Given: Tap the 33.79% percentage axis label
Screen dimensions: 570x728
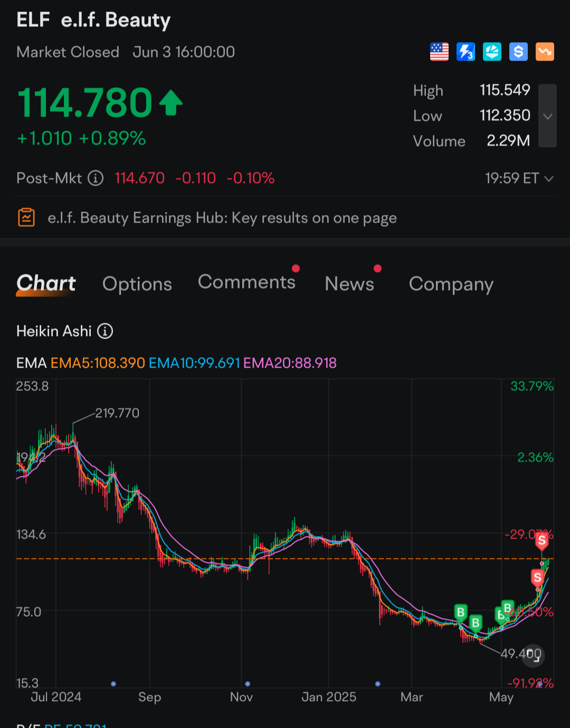Looking at the screenshot, I should tap(532, 386).
